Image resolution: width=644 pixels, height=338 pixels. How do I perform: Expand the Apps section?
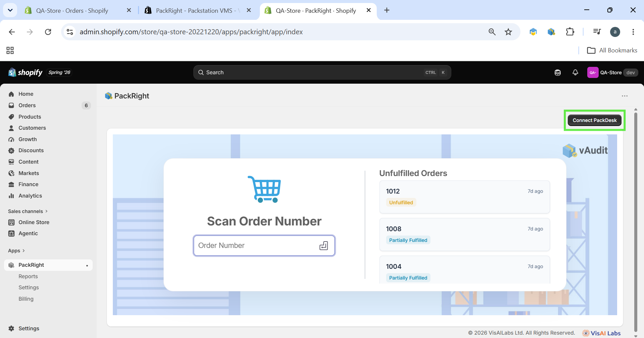click(16, 251)
